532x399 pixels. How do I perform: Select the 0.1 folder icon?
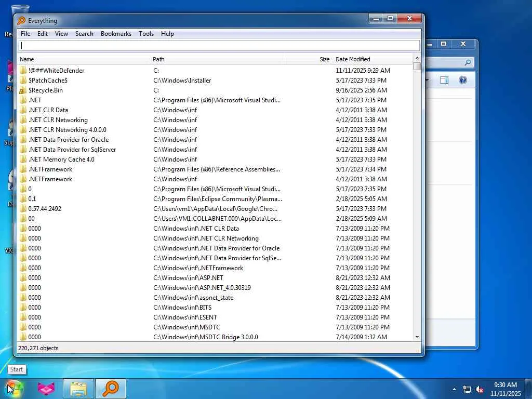(x=23, y=199)
